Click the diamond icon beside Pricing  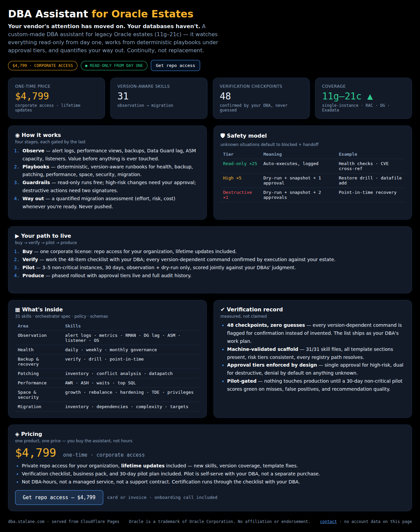point(17,434)
